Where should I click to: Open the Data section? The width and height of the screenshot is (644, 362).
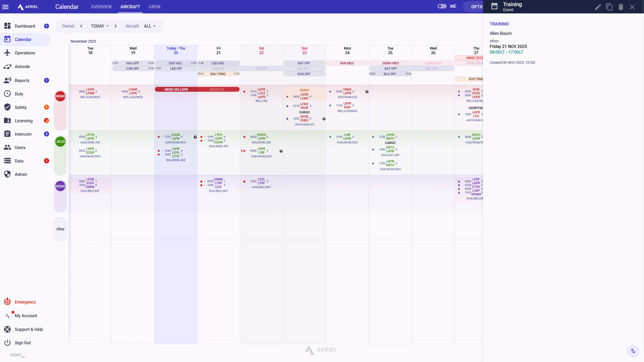[19, 161]
